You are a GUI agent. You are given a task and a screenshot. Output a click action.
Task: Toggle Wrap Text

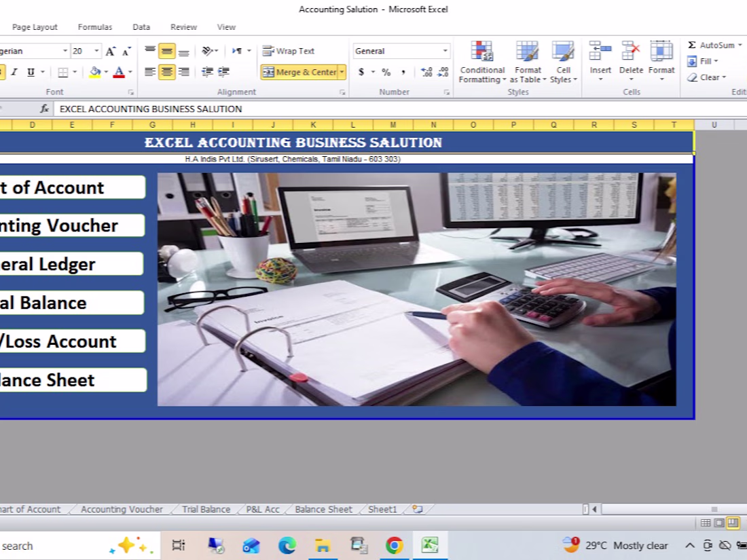(x=289, y=51)
